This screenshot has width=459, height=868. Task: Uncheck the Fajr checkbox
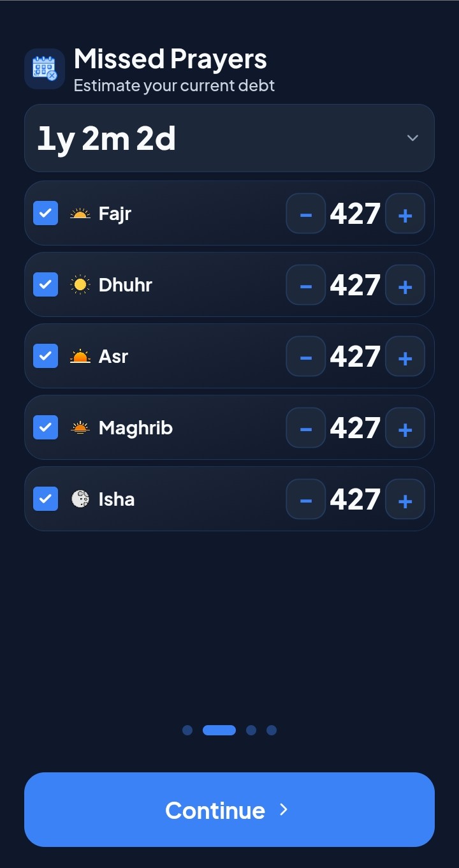click(46, 214)
